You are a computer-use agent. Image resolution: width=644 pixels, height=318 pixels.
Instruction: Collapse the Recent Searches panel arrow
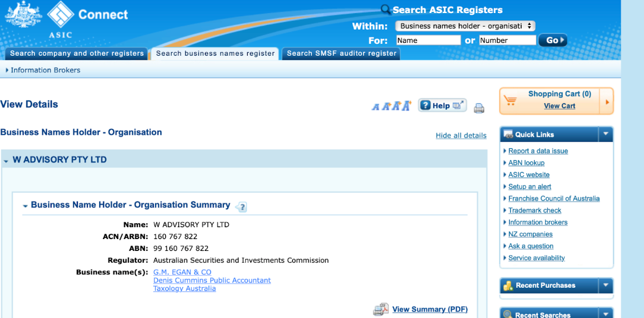point(605,314)
